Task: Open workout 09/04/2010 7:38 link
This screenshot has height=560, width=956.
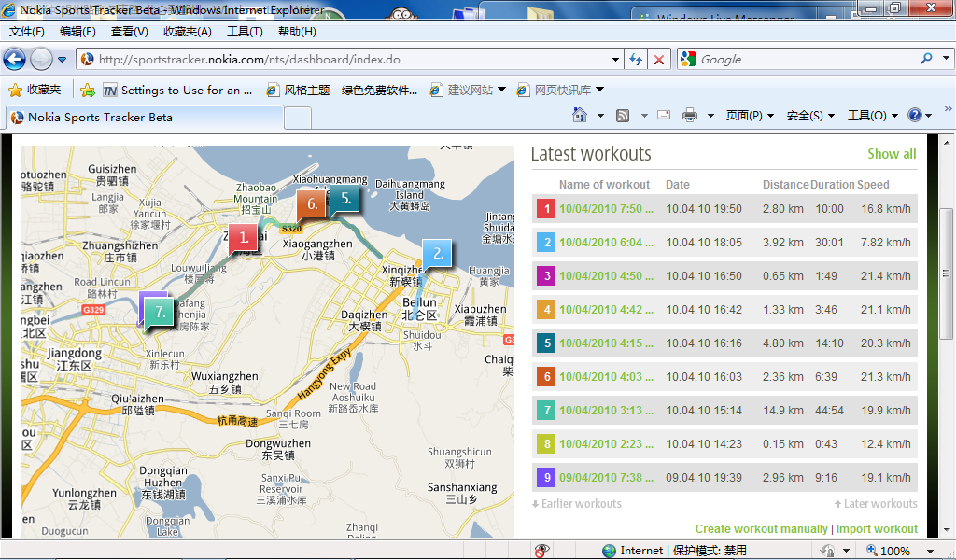Action: pos(606,478)
